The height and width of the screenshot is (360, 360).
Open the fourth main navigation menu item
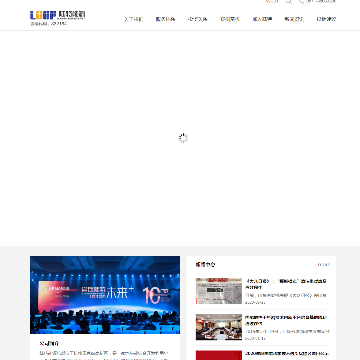point(230,19)
